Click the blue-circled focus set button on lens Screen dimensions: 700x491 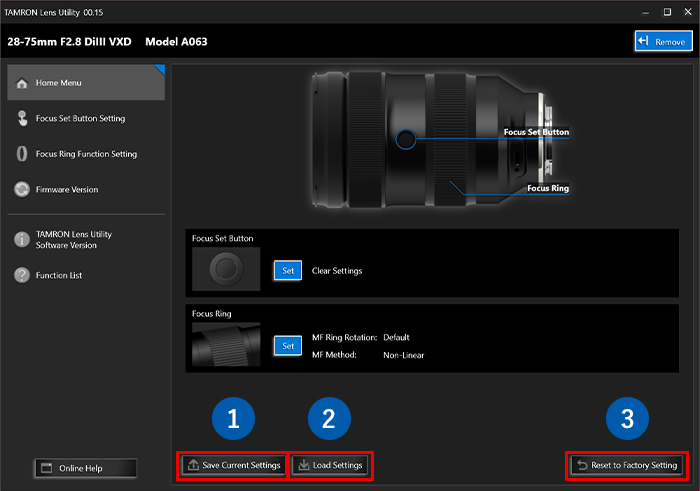tap(405, 139)
